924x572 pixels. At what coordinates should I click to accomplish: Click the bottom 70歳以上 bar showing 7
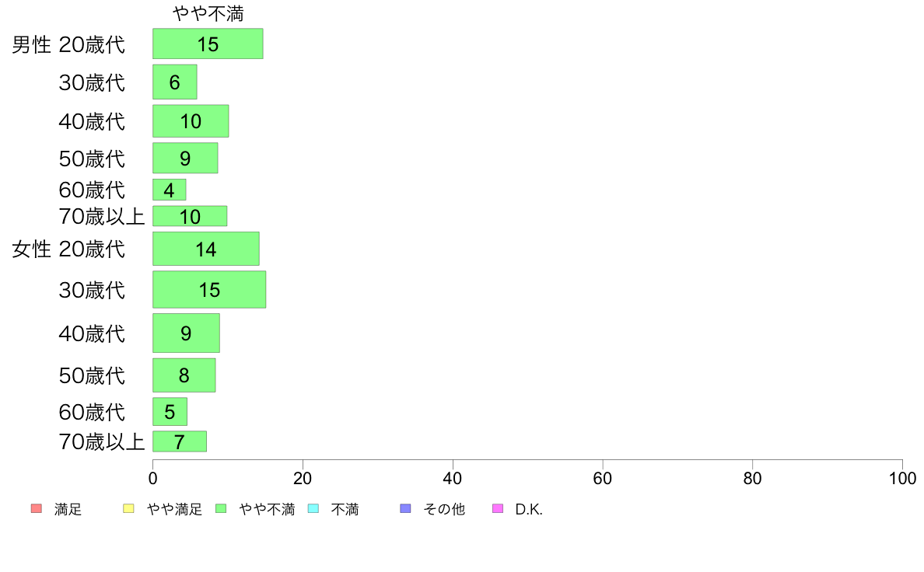click(x=180, y=441)
